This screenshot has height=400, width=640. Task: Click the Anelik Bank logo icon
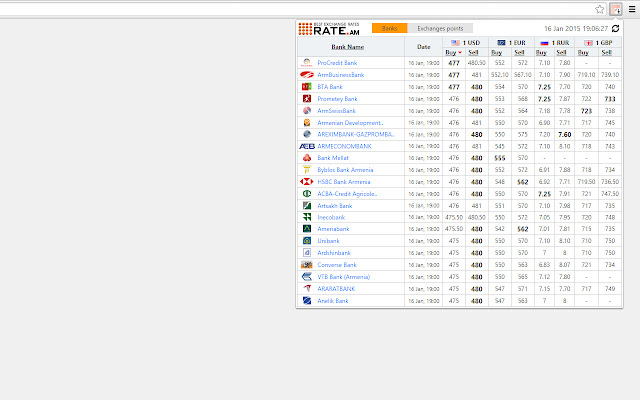point(307,300)
